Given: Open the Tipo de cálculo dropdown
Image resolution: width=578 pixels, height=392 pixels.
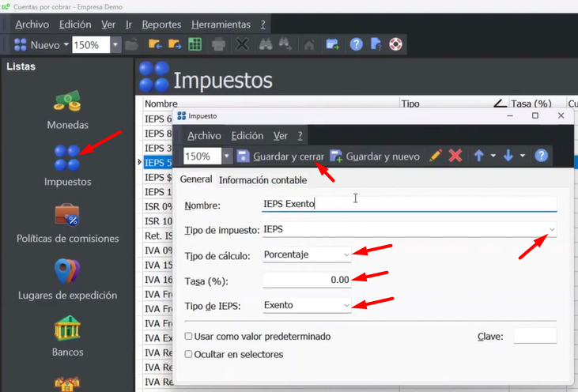Looking at the screenshot, I should click(346, 255).
